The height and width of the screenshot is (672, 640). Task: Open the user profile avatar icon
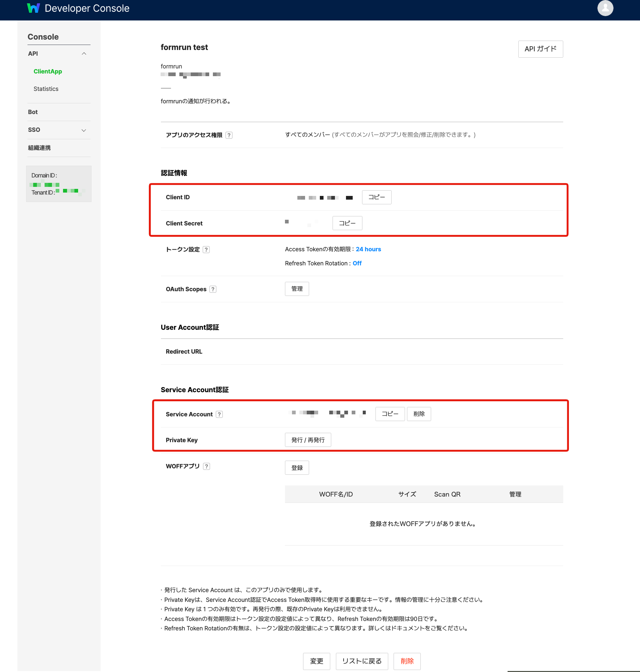click(605, 8)
